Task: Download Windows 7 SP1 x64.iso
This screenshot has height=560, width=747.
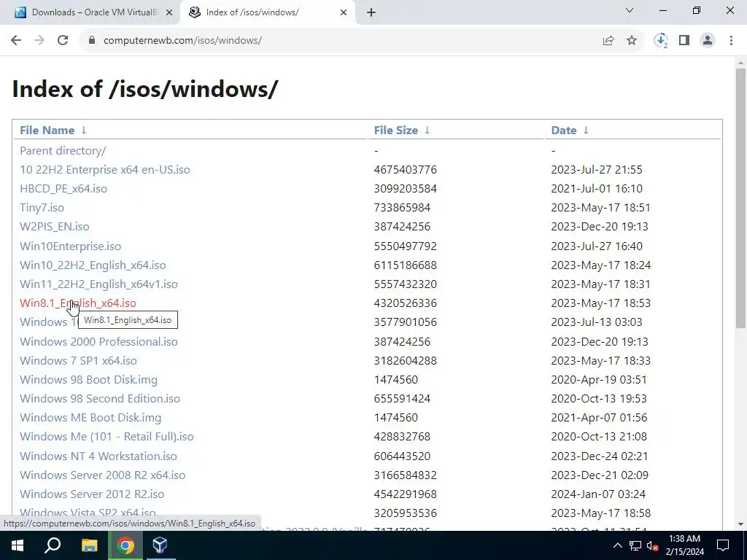Action: [78, 360]
